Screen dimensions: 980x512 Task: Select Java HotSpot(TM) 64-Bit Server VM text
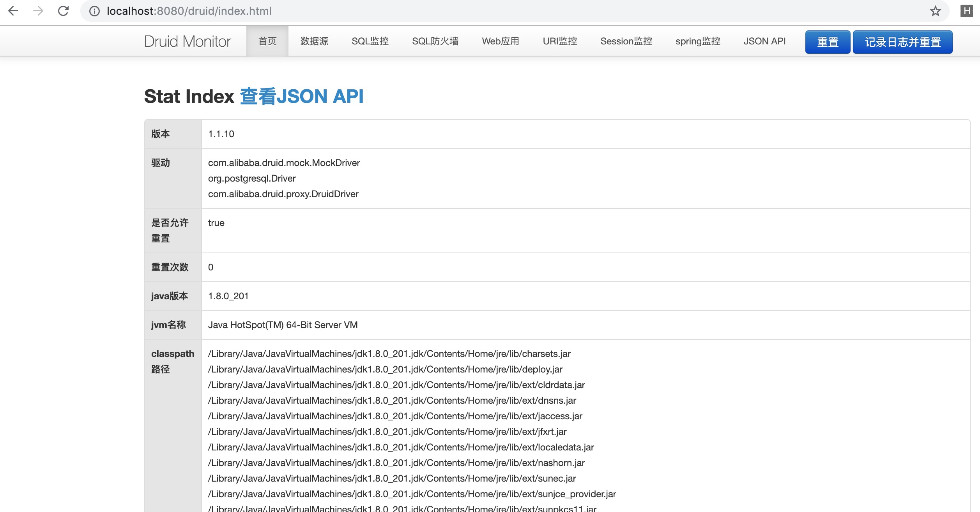tap(283, 325)
